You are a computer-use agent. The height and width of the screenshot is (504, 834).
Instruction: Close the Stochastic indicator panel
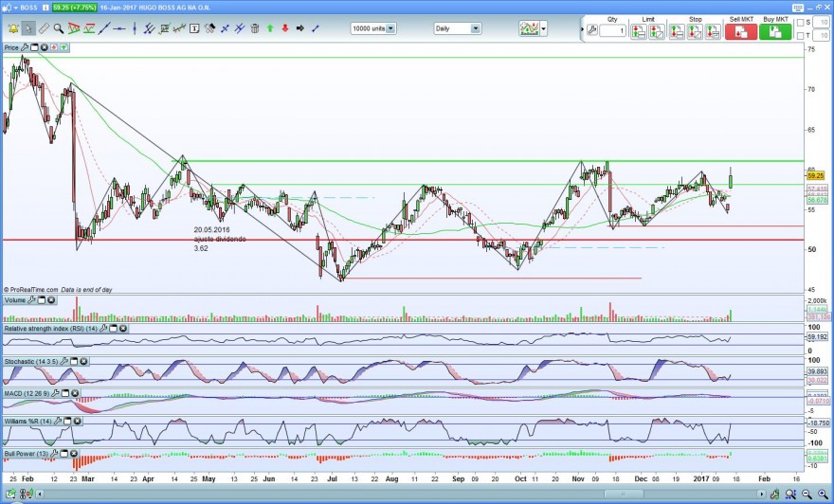tap(83, 361)
